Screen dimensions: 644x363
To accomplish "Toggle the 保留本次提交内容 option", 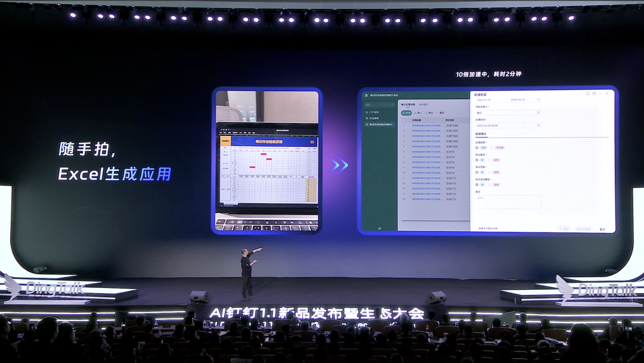I will click(x=488, y=228).
